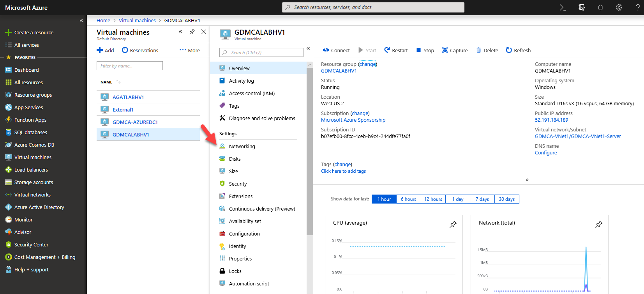Click the Function Apps lightning icon

tap(9, 120)
